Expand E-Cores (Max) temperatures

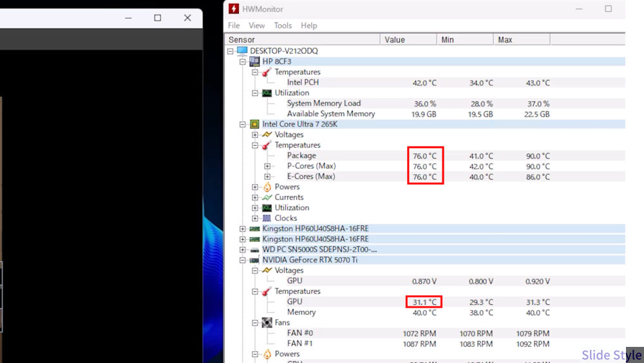pos(267,177)
